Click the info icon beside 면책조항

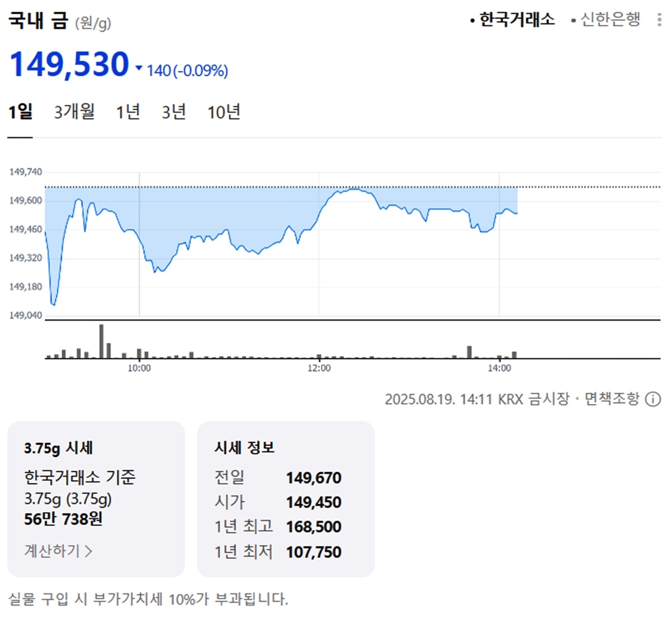[x=653, y=399]
